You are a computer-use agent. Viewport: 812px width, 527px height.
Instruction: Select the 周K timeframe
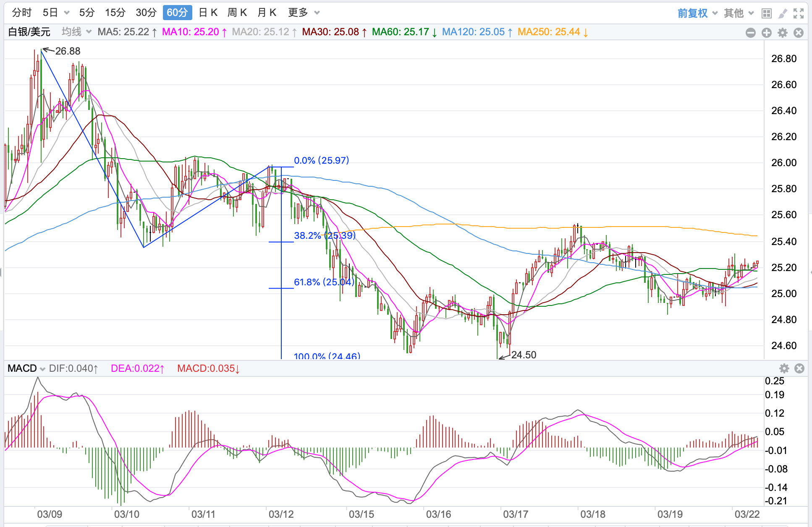(x=237, y=13)
